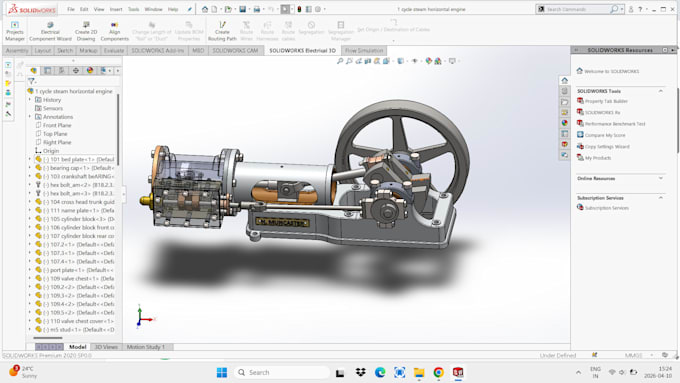Image resolution: width=680 pixels, height=383 pixels.
Task: Open the Projects Manager tool
Action: pyautogui.click(x=15, y=31)
